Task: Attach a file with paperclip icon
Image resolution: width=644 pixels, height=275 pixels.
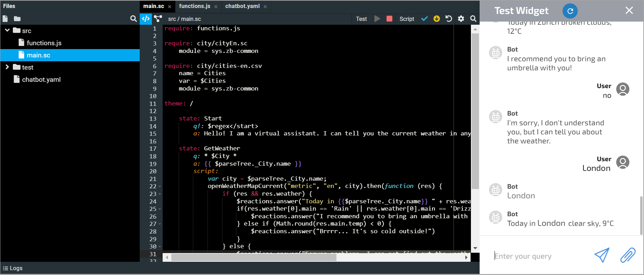Action: click(x=628, y=255)
